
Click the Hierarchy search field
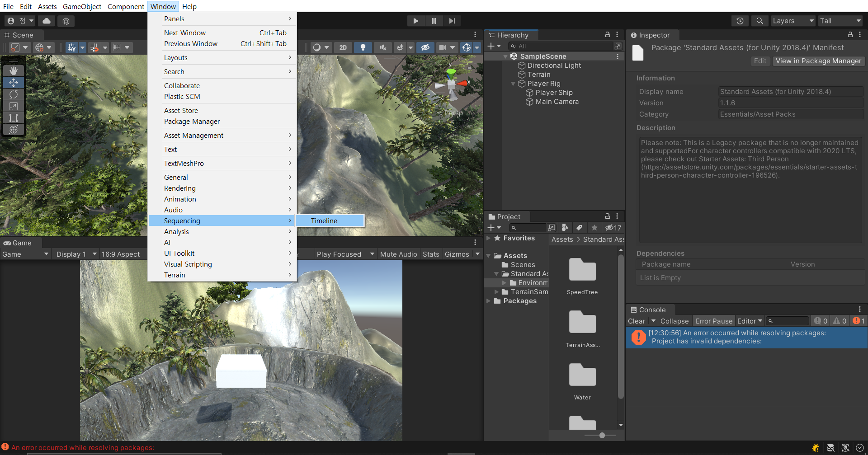(560, 46)
